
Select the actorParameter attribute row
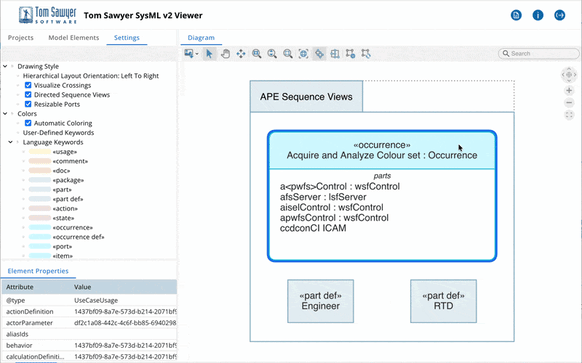click(x=89, y=323)
